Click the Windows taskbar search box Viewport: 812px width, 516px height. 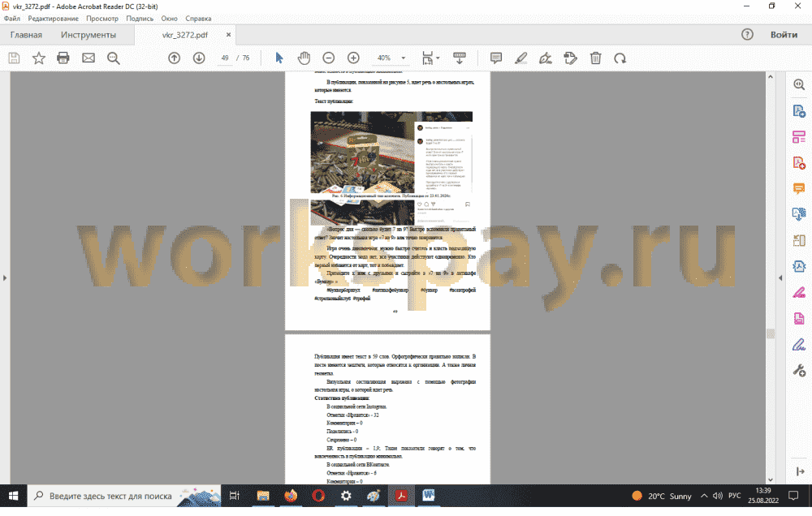tap(123, 496)
